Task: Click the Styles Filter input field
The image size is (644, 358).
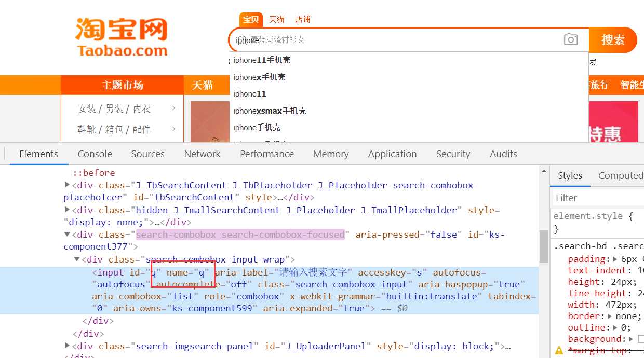Action: click(x=597, y=198)
